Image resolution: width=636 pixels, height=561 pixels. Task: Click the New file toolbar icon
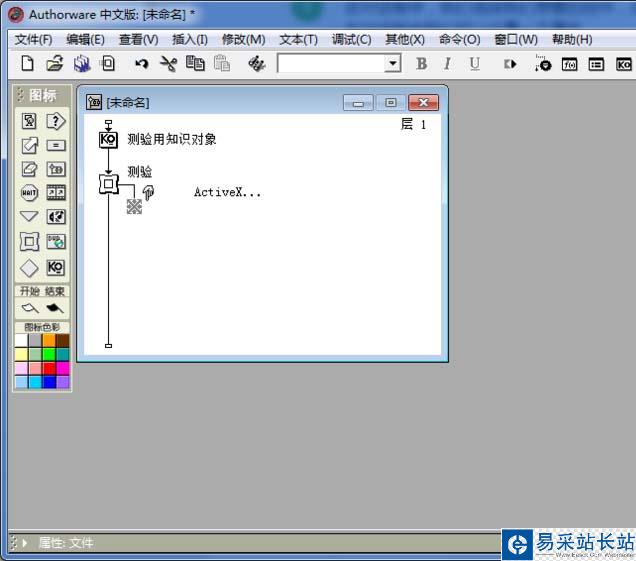[28, 64]
